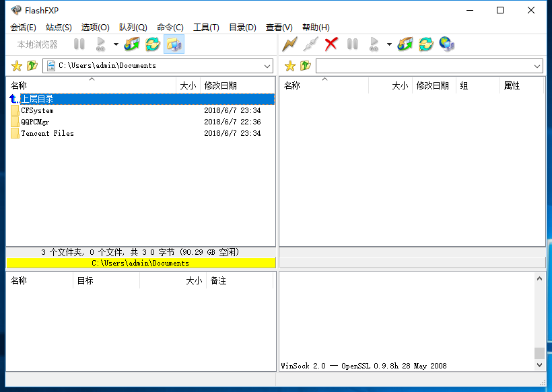552x392 pixels.
Task: Open the 工具(T) menu
Action: [206, 28]
